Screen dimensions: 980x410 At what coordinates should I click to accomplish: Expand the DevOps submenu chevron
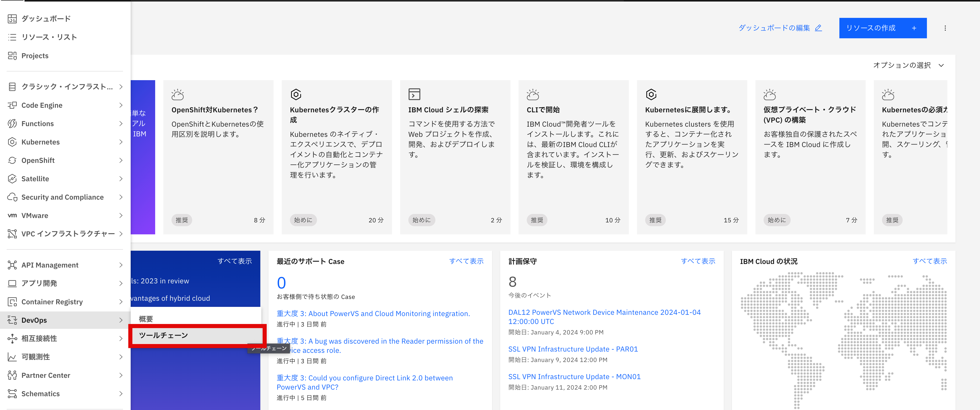click(121, 320)
